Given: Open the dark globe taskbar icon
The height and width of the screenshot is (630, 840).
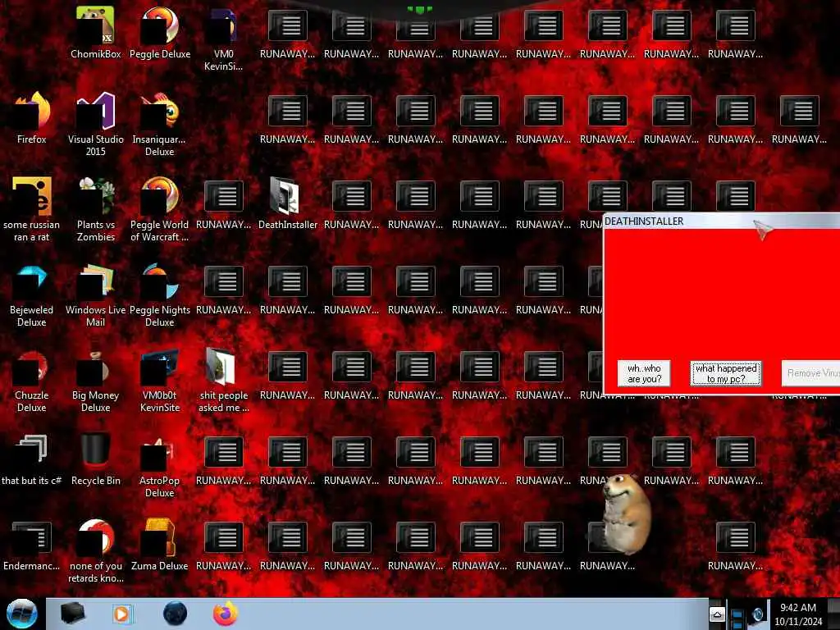Looking at the screenshot, I should (175, 614).
